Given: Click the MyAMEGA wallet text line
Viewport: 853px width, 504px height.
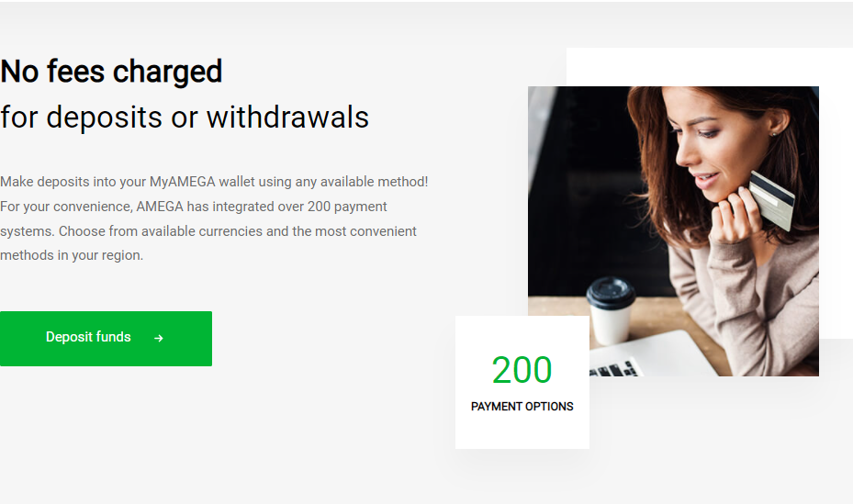Looking at the screenshot, I should point(214,182).
